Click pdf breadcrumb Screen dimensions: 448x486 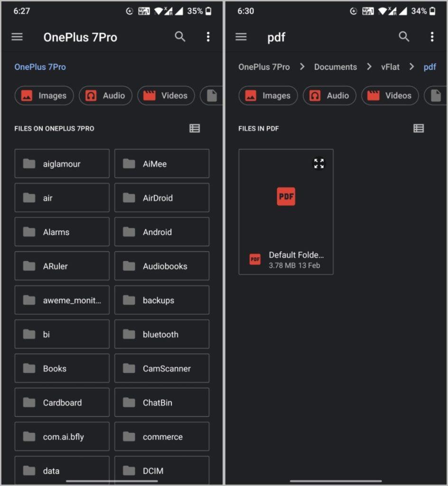pos(429,67)
